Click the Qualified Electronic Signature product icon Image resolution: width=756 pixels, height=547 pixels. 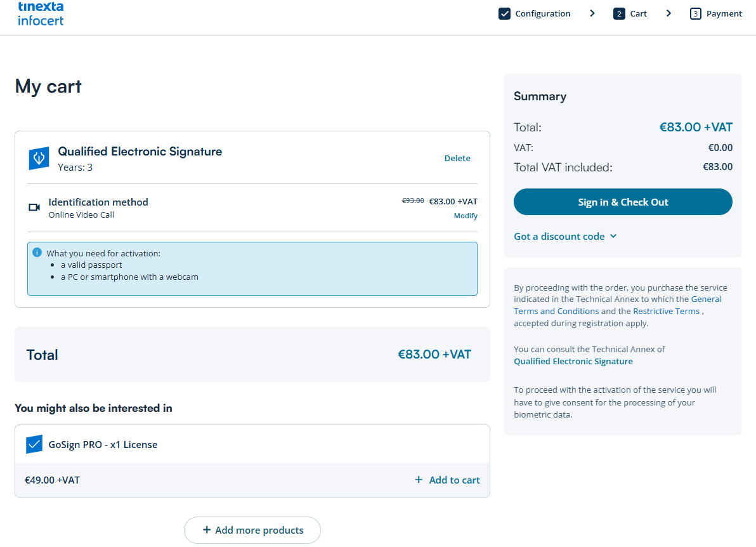pyautogui.click(x=39, y=159)
